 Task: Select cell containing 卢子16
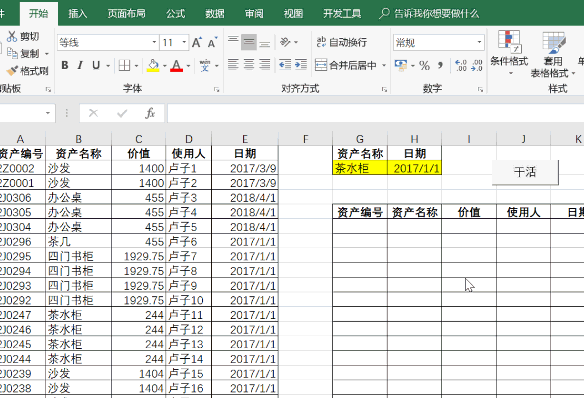point(188,388)
